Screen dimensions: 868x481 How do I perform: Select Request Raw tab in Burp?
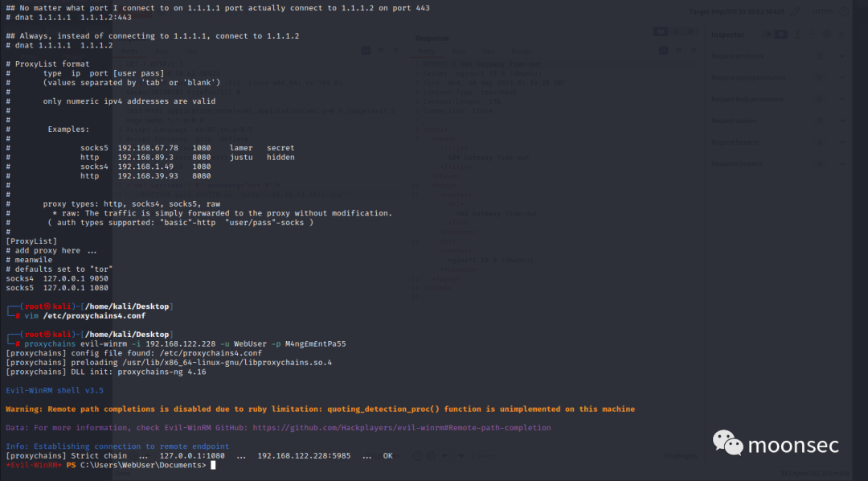coord(162,51)
